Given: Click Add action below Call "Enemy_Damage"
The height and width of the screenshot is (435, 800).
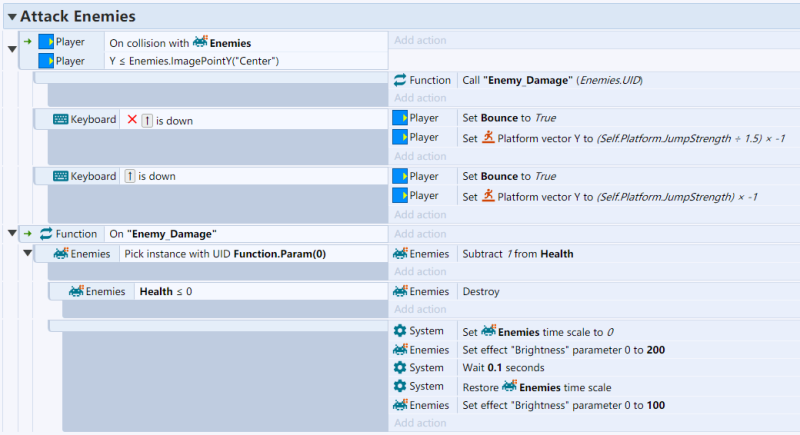Looking at the screenshot, I should coord(419,98).
